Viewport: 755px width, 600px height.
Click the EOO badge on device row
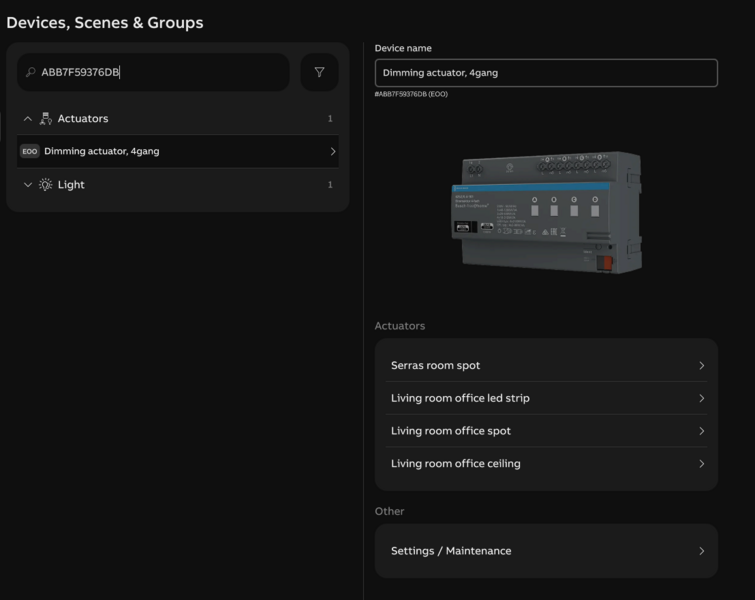(x=29, y=152)
